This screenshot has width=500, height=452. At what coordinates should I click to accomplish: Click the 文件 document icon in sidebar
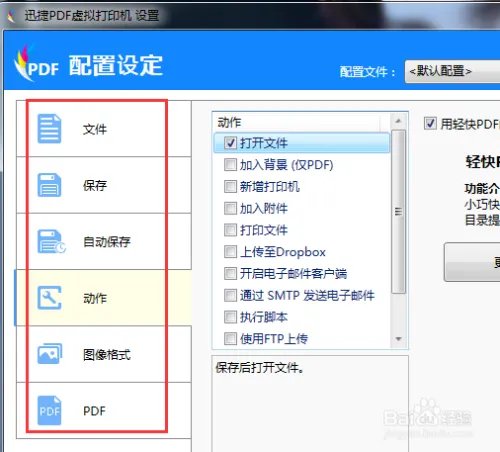point(49,129)
